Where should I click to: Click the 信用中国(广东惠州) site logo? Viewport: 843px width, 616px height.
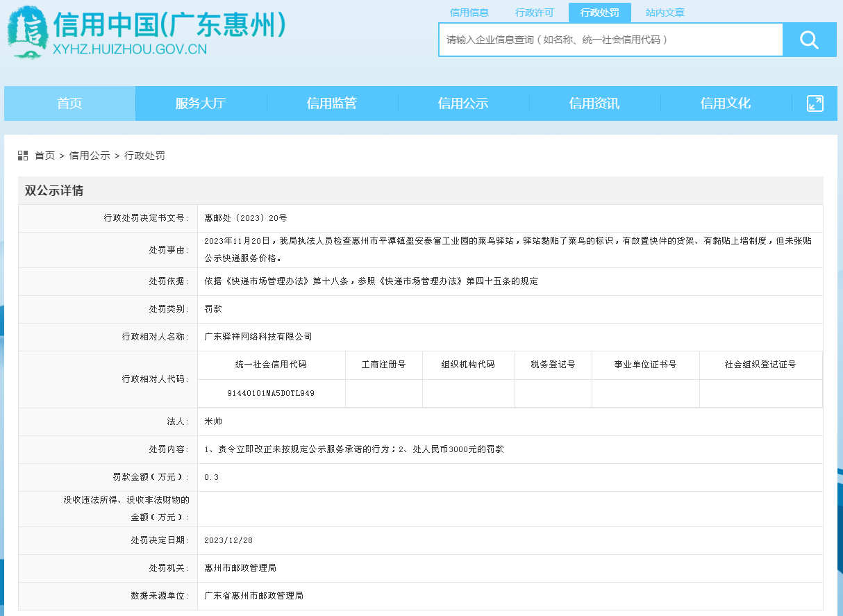147,33
